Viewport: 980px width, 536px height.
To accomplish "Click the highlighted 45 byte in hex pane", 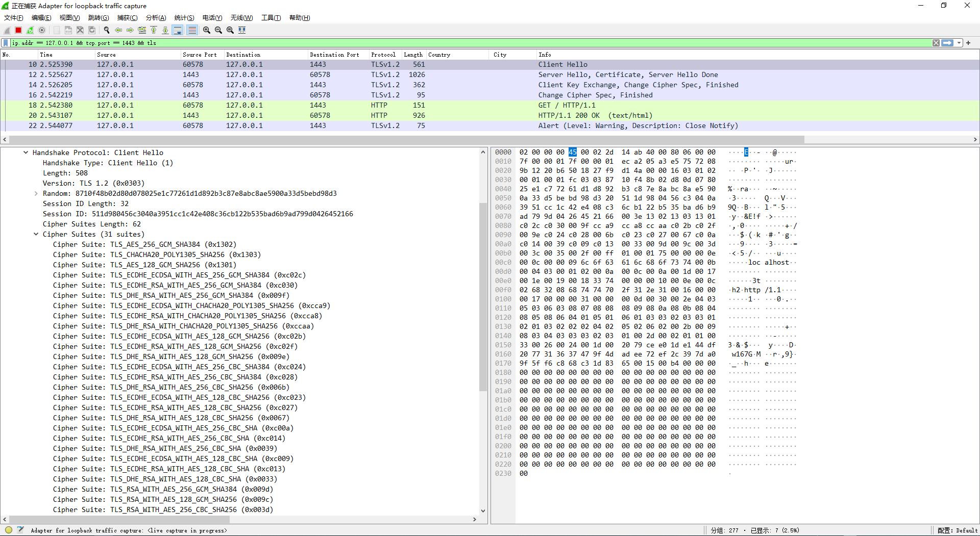I will [x=573, y=152].
